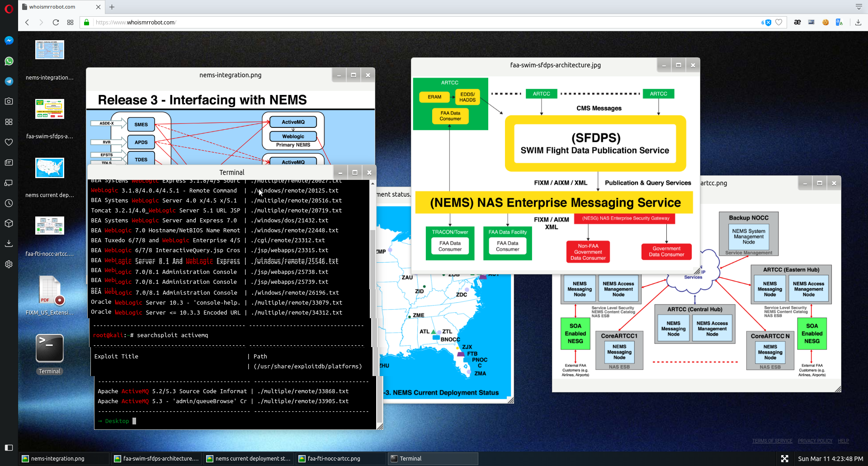Open the tab menu at the top right
The width and height of the screenshot is (868, 466).
click(859, 7)
